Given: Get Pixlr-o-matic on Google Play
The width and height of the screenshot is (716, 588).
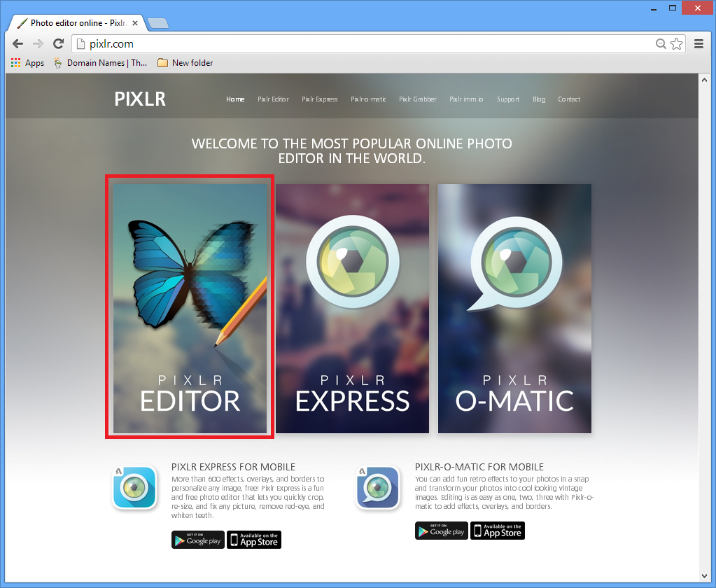Looking at the screenshot, I should 442,531.
